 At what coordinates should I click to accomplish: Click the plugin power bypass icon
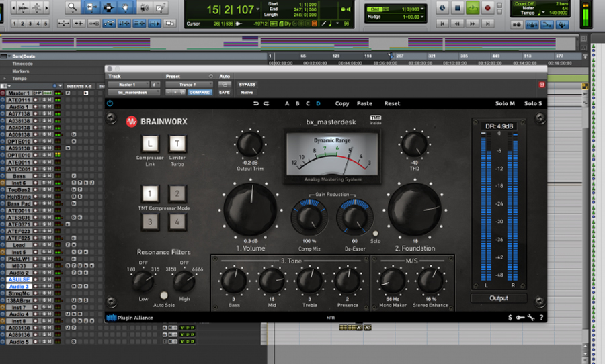(x=110, y=103)
